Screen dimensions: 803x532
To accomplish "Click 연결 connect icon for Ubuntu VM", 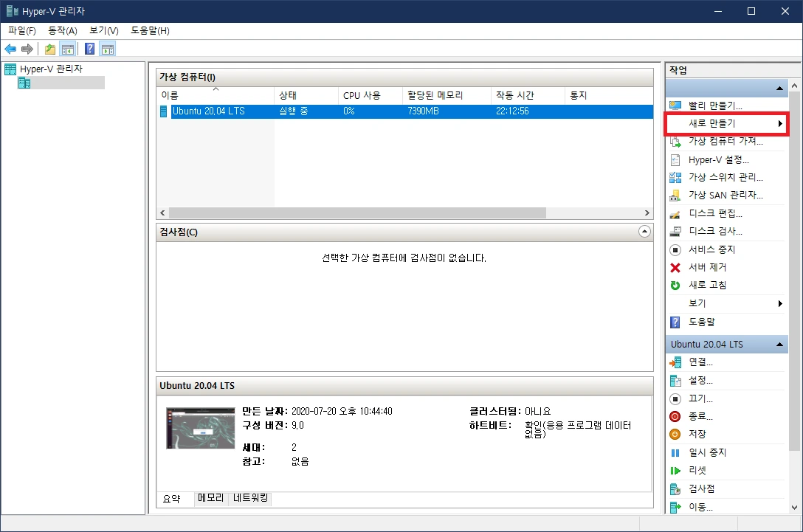I will pos(675,362).
